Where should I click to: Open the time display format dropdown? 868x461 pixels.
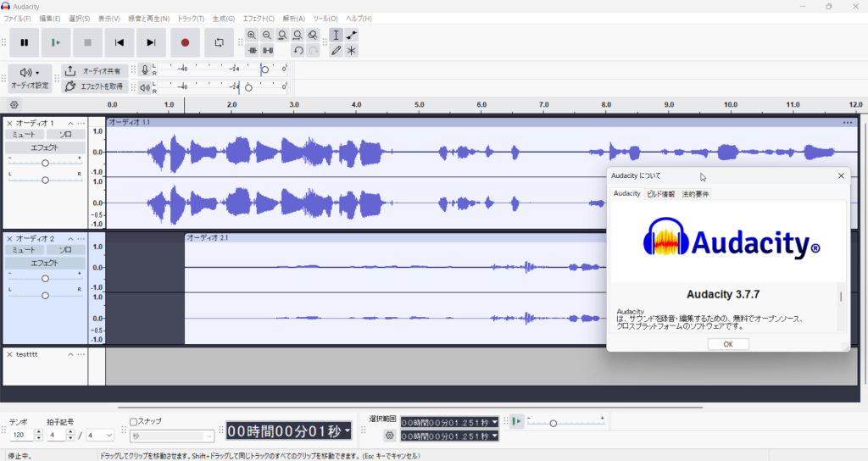pos(347,430)
